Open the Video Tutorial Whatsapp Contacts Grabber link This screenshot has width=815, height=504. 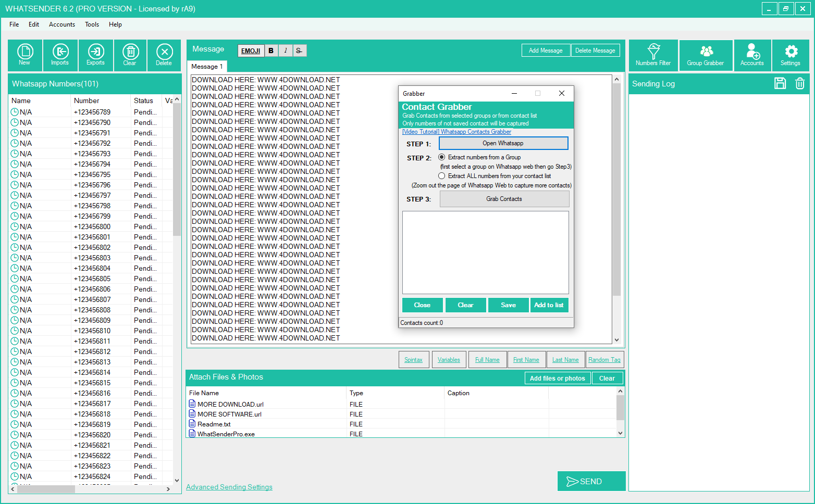[x=457, y=132]
